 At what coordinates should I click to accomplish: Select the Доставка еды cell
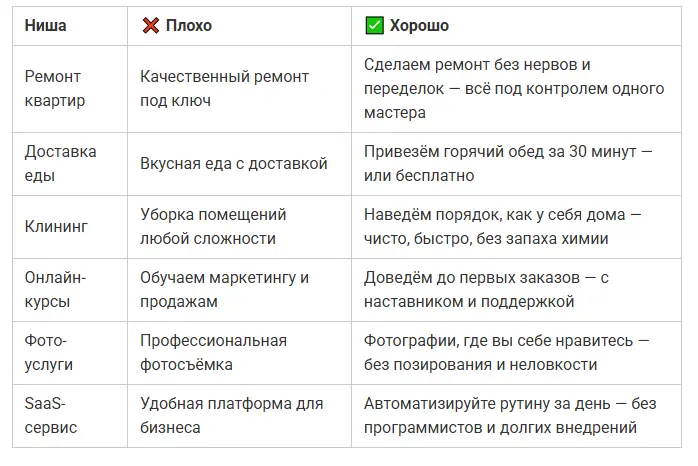(60, 163)
